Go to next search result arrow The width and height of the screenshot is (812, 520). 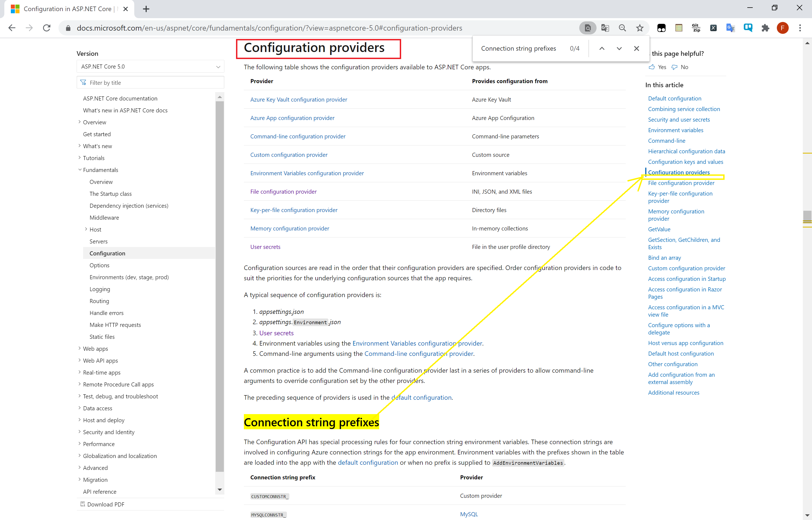point(619,48)
